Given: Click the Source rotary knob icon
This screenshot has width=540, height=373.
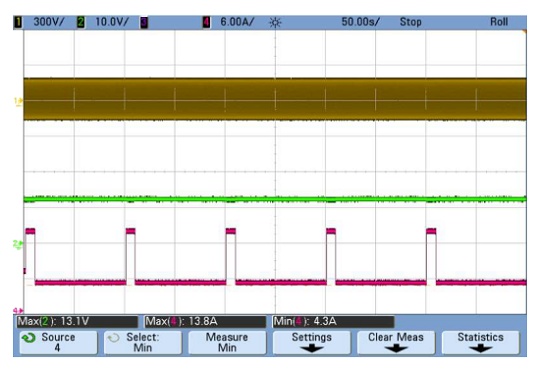Looking at the screenshot, I should click(x=29, y=338).
